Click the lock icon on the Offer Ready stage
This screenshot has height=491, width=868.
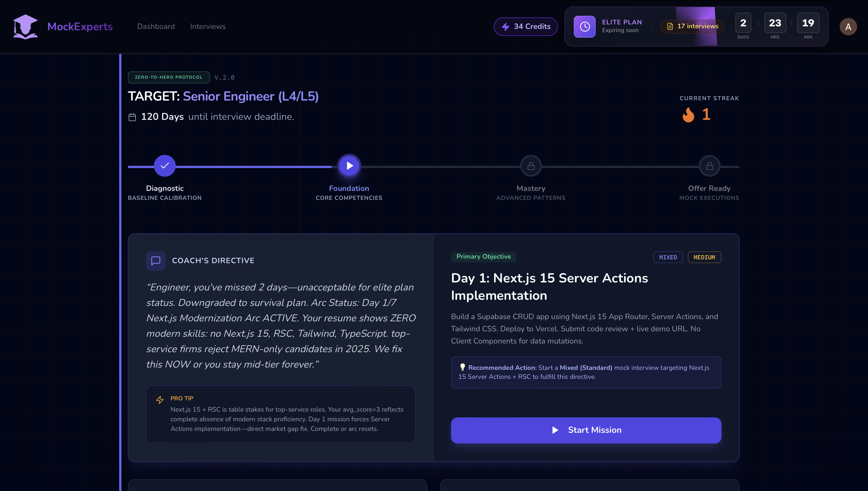coord(709,165)
